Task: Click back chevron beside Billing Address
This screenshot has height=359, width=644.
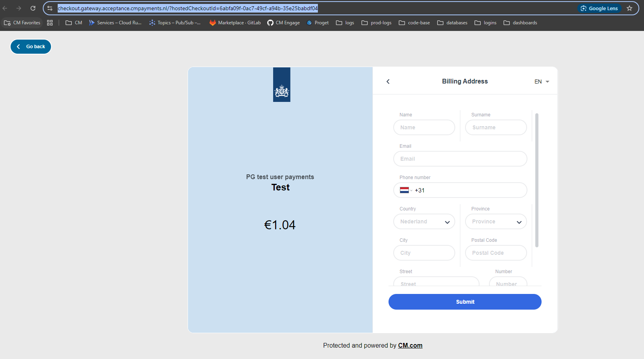Action: (x=388, y=82)
